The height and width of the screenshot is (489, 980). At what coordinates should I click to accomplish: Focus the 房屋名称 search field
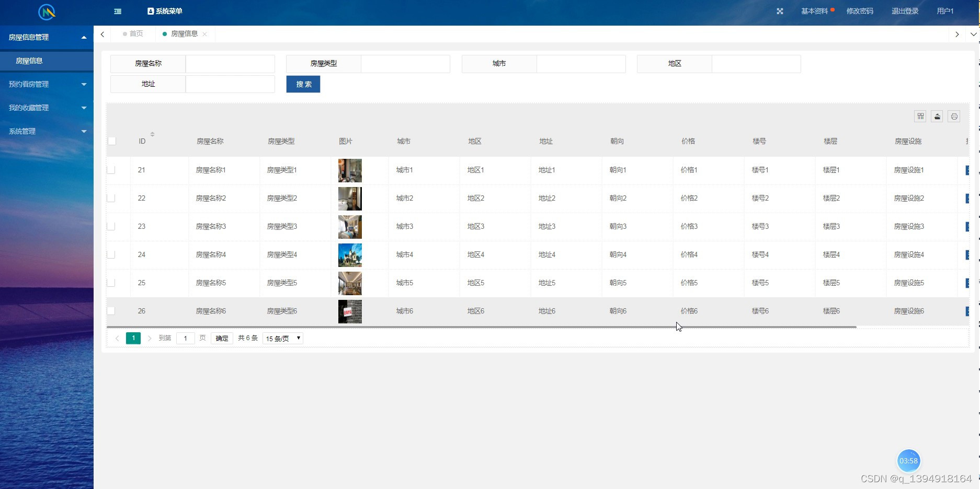(230, 64)
